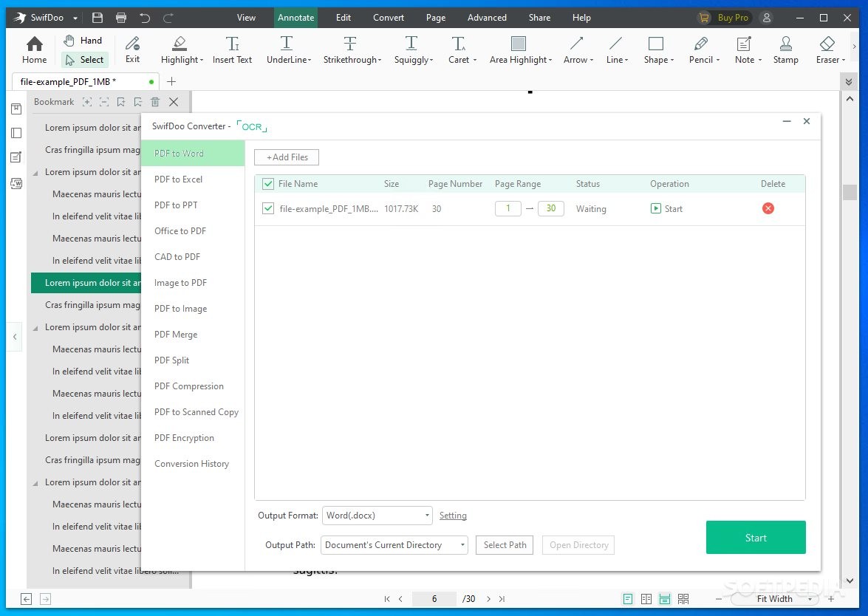Pick the Stamp tool
The image size is (868, 616).
pyautogui.click(x=785, y=49)
